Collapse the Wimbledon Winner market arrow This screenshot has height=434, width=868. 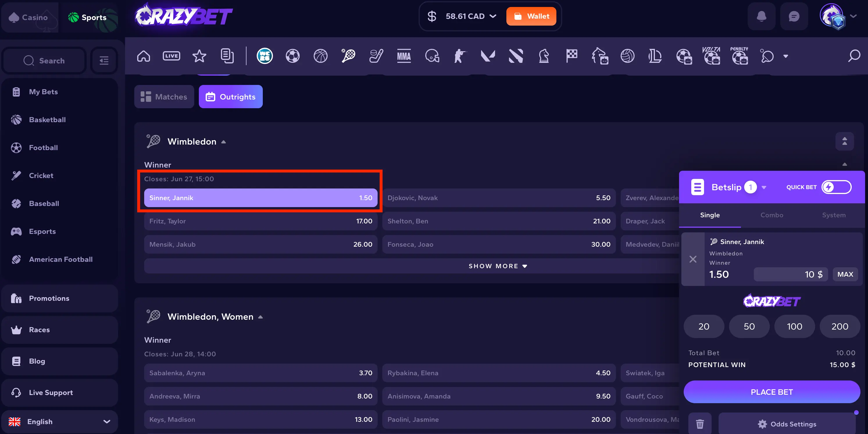point(844,164)
